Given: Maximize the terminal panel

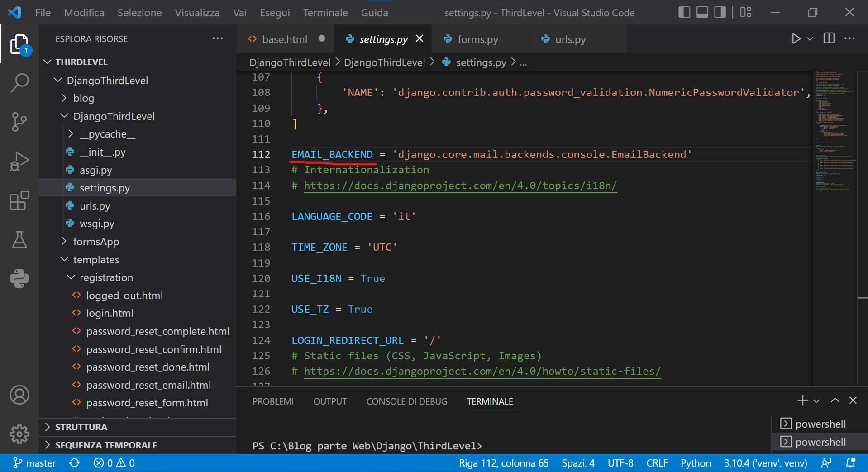Looking at the screenshot, I should click(835, 400).
